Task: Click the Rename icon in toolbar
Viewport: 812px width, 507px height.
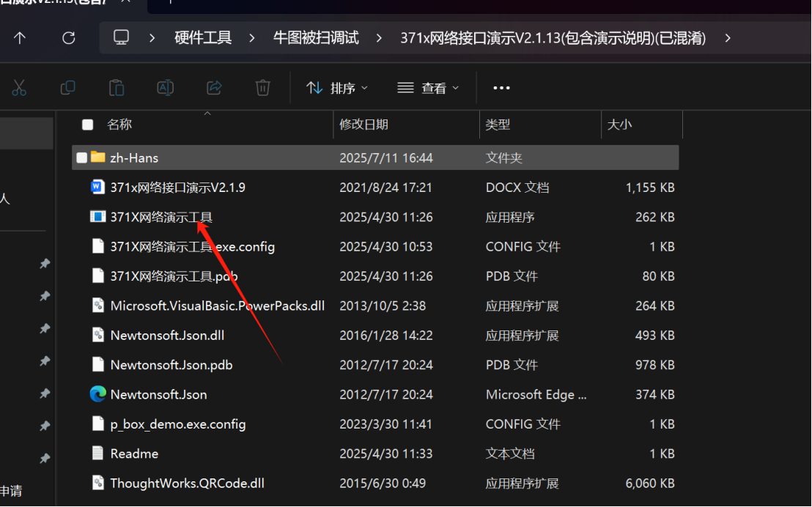Action: (165, 87)
